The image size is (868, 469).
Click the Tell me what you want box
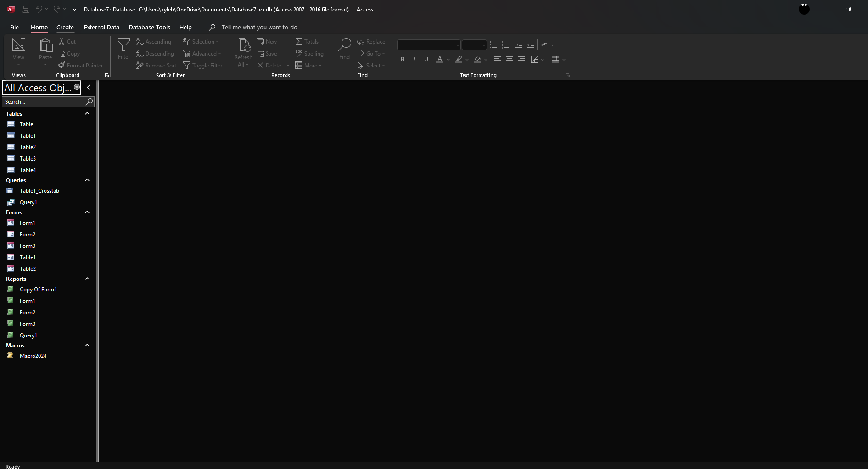pyautogui.click(x=259, y=28)
